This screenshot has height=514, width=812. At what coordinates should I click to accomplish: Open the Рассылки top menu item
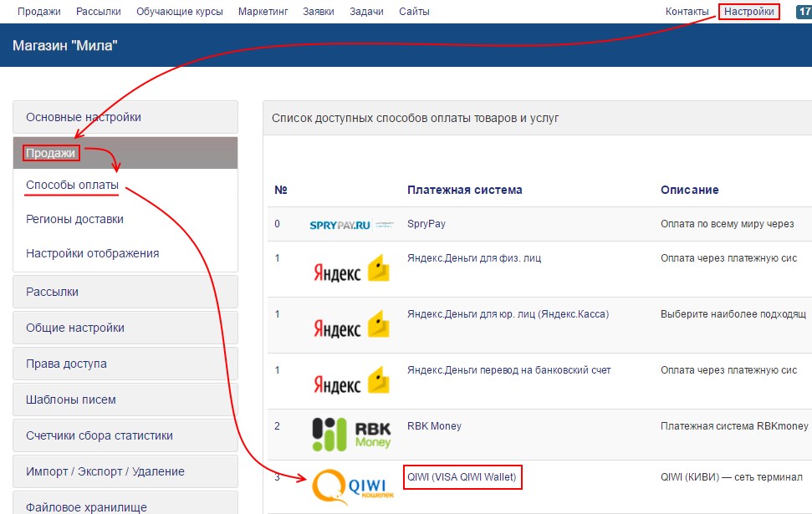[x=98, y=12]
